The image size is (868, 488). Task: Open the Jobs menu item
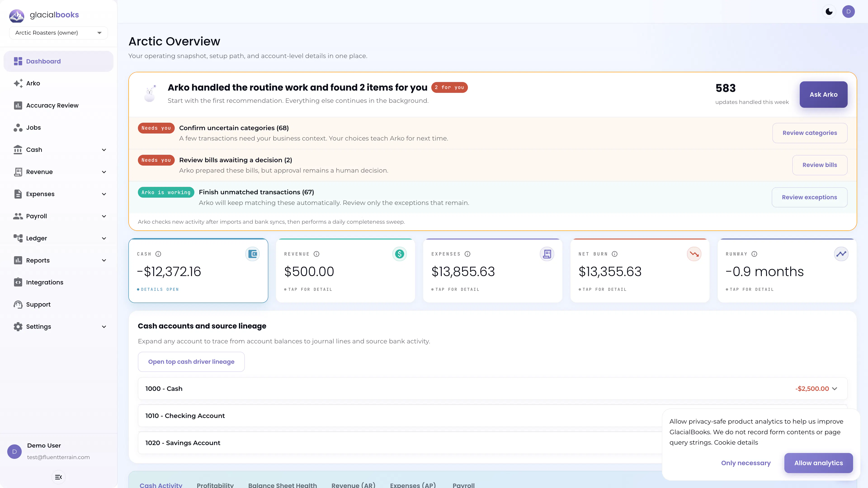point(59,128)
